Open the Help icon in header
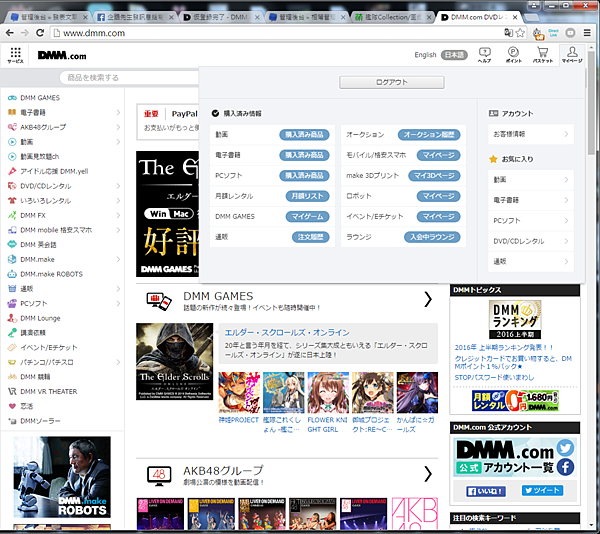This screenshot has width=600, height=534. point(485,55)
